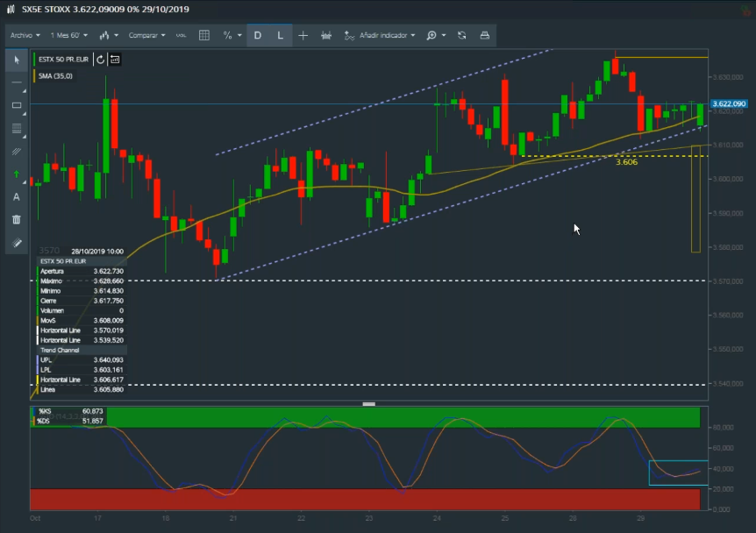Screen dimensions: 756x533
Task: Click the panel divider handle above stochastic
Action: pyautogui.click(x=368, y=404)
